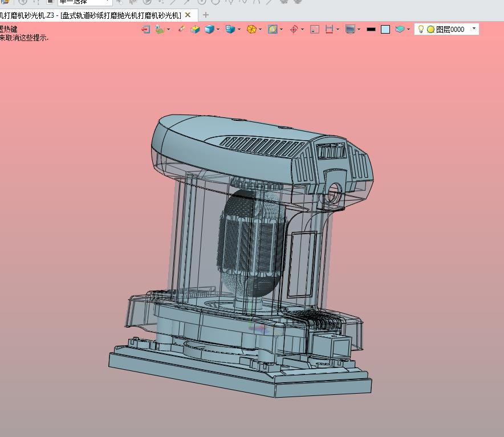Click the yellow circle layer status icon
Image resolution: width=504 pixels, height=437 pixels.
(x=430, y=30)
